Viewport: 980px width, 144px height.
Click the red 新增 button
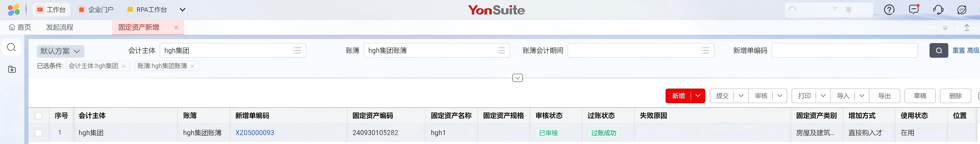coord(678,96)
